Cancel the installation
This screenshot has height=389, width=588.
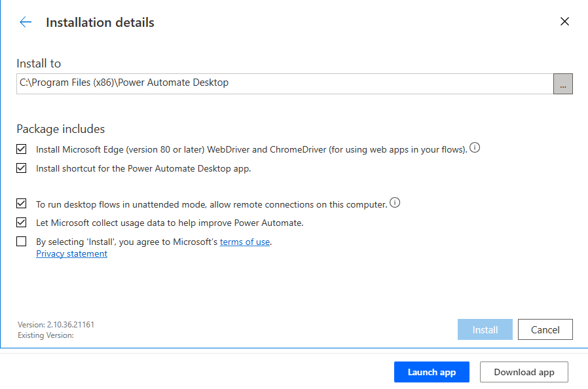(545, 329)
